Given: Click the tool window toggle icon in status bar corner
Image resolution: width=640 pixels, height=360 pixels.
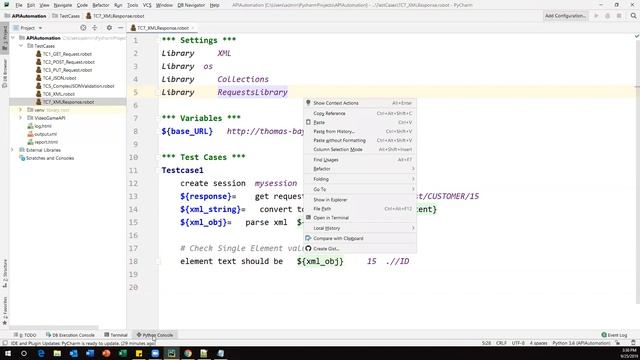Looking at the screenshot, I should pyautogui.click(x=5, y=343).
